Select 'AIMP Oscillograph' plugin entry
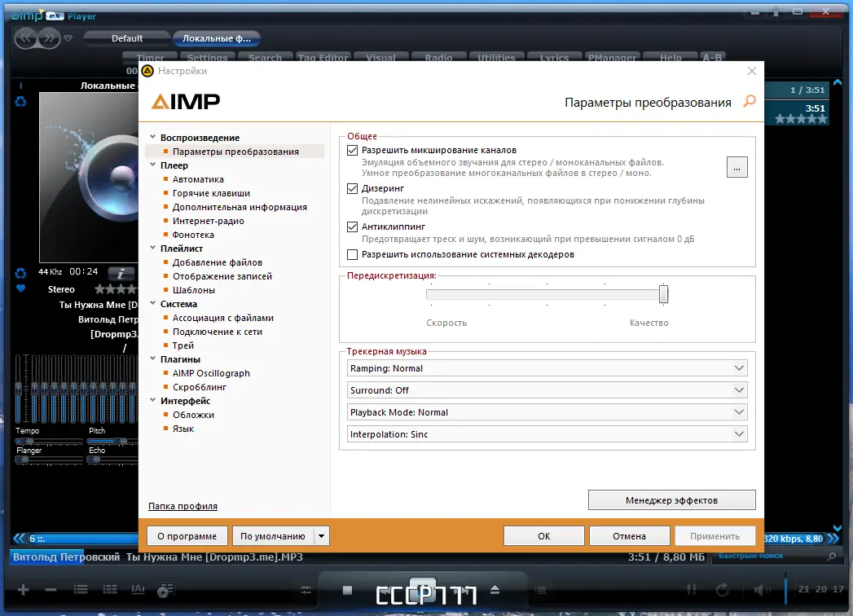The width and height of the screenshot is (853, 616). coord(211,373)
